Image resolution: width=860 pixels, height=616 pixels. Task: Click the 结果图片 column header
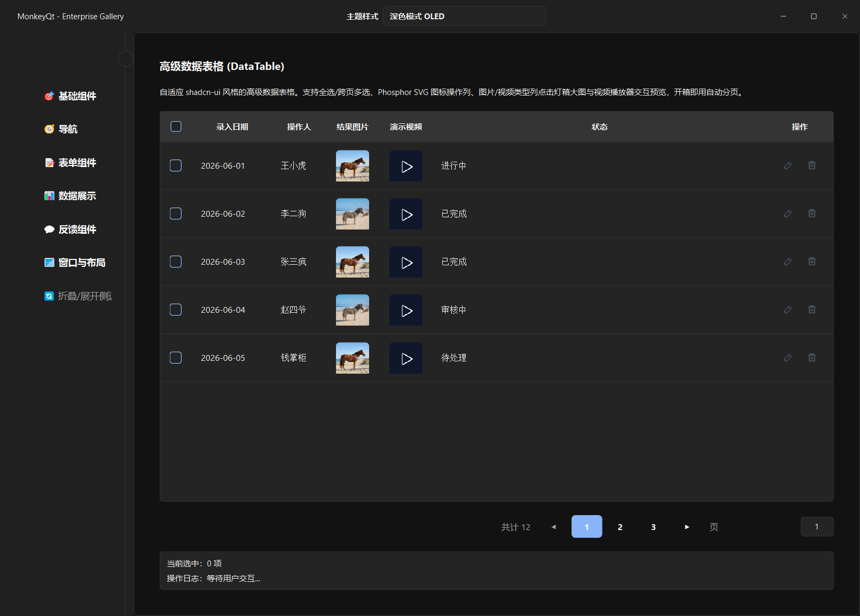click(x=353, y=127)
